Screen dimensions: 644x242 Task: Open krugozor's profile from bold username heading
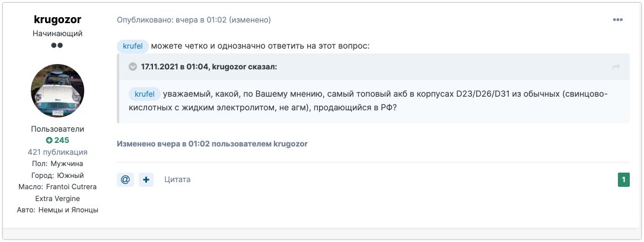pyautogui.click(x=58, y=20)
